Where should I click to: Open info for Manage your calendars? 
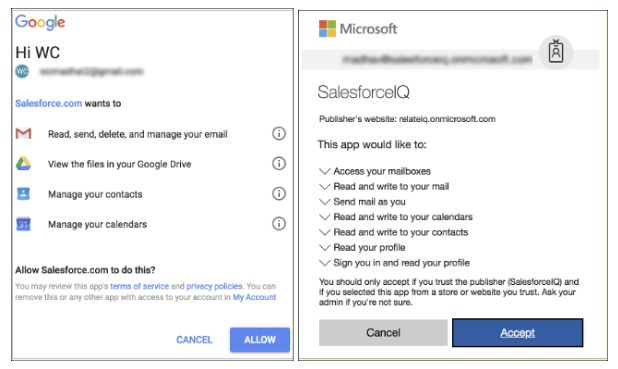pyautogui.click(x=279, y=224)
